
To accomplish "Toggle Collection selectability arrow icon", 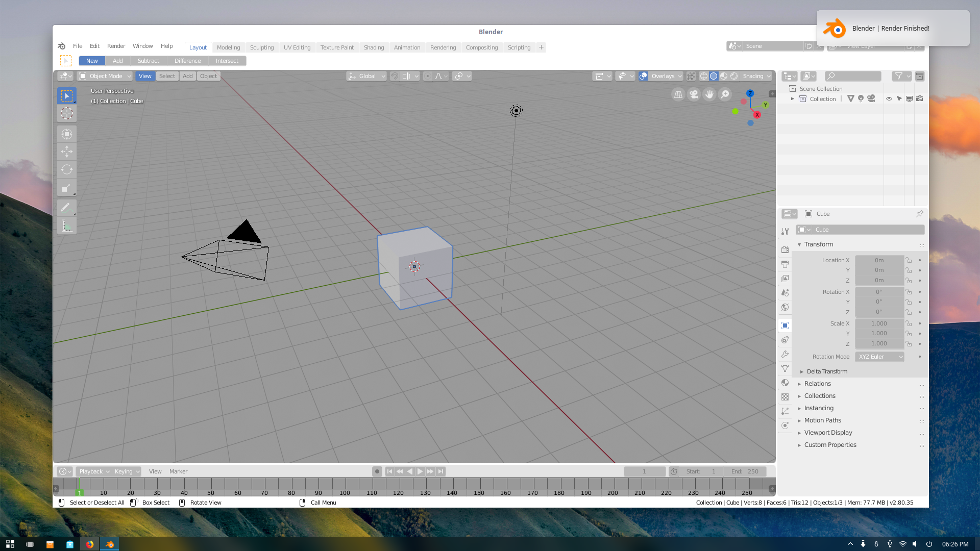I will point(899,99).
